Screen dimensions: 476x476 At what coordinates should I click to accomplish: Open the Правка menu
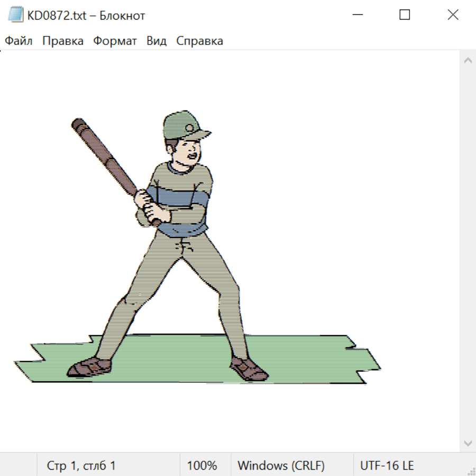pos(62,41)
